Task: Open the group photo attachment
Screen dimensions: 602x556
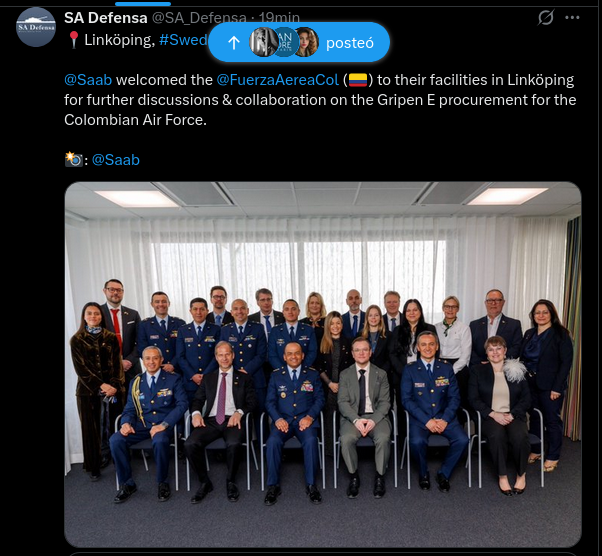Action: (x=323, y=364)
